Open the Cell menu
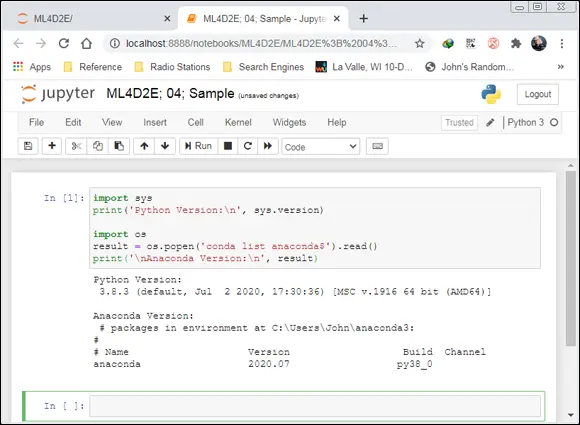The height and width of the screenshot is (425, 580). (196, 122)
